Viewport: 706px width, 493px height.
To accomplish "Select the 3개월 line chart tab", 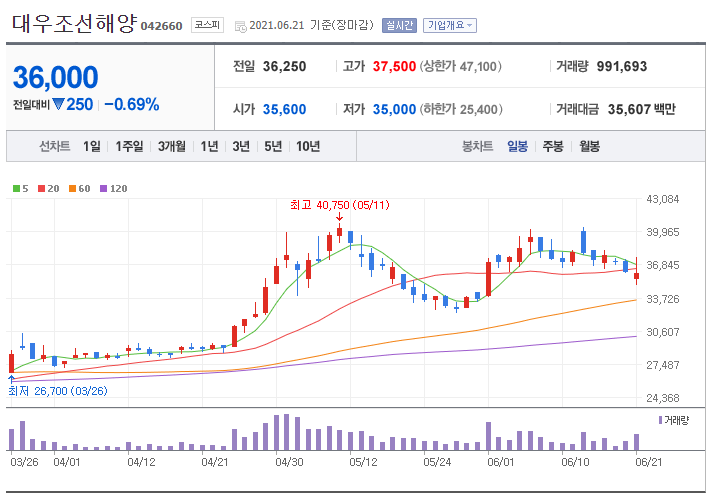I will coord(172,146).
